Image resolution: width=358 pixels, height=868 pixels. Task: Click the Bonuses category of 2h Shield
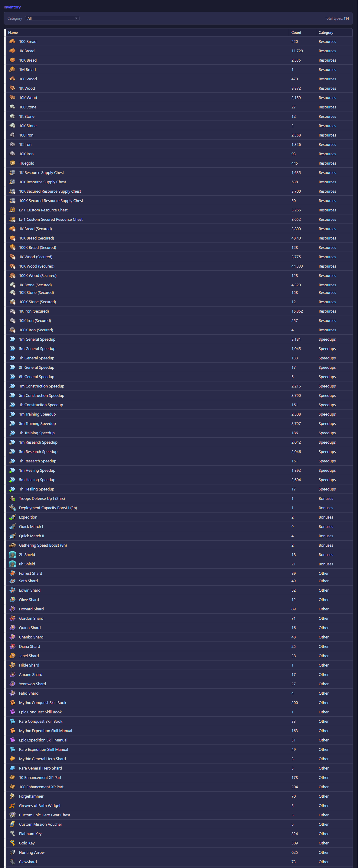pyautogui.click(x=326, y=555)
